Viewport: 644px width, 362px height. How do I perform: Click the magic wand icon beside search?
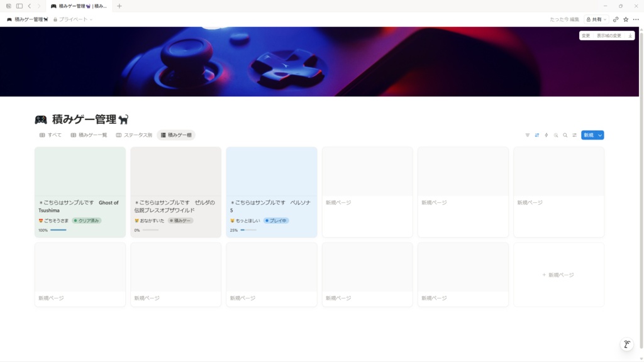[x=556, y=135]
